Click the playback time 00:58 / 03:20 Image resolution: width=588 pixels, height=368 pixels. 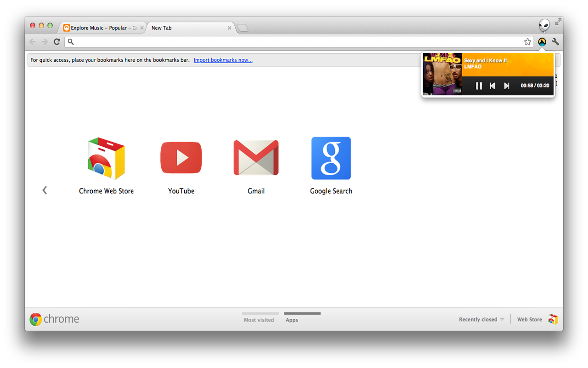pyautogui.click(x=535, y=86)
